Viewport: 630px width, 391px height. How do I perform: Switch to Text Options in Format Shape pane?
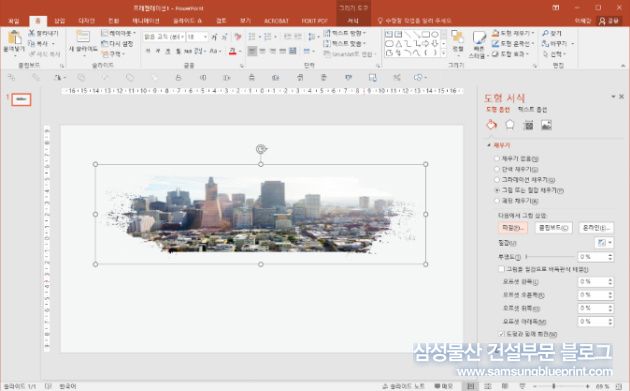(532, 109)
